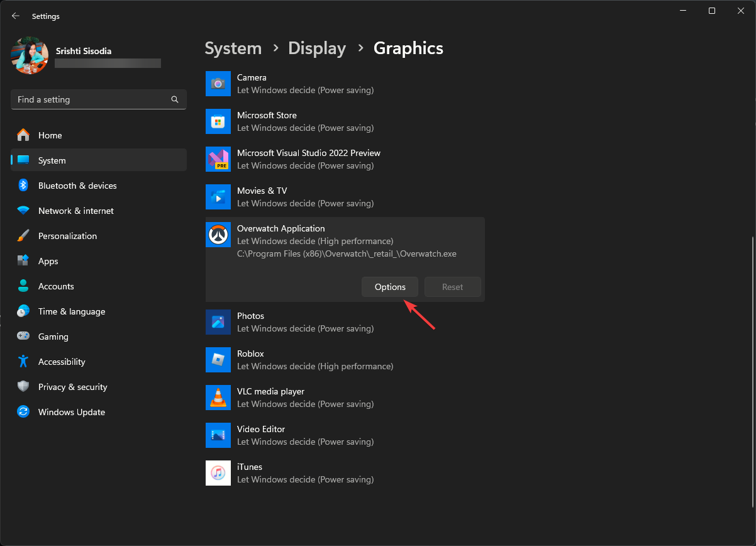Click the Find a setting search box

[x=99, y=99]
